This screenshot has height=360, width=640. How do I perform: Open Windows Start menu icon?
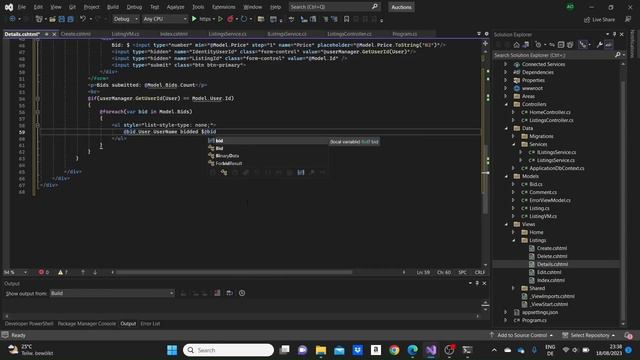[172, 350]
